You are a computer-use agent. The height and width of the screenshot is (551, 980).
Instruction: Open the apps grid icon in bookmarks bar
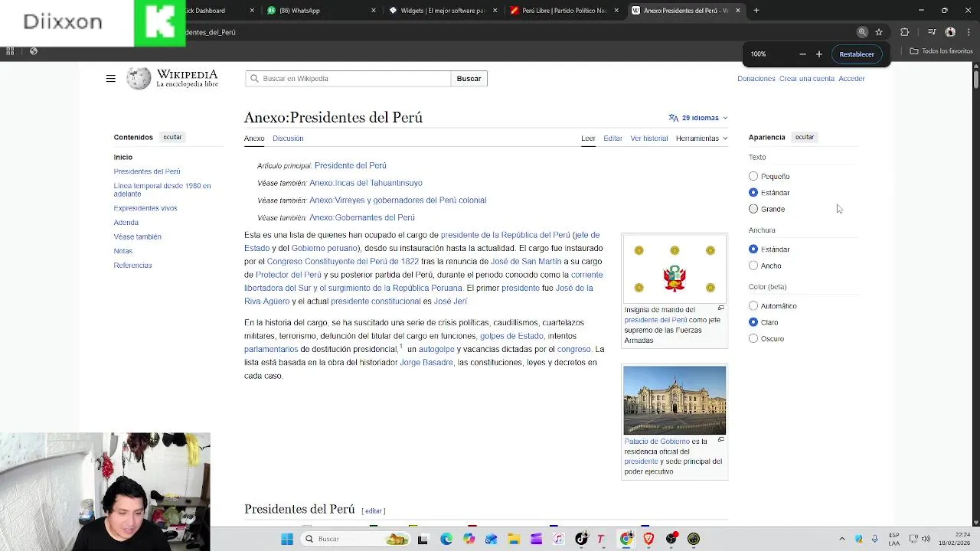point(10,51)
